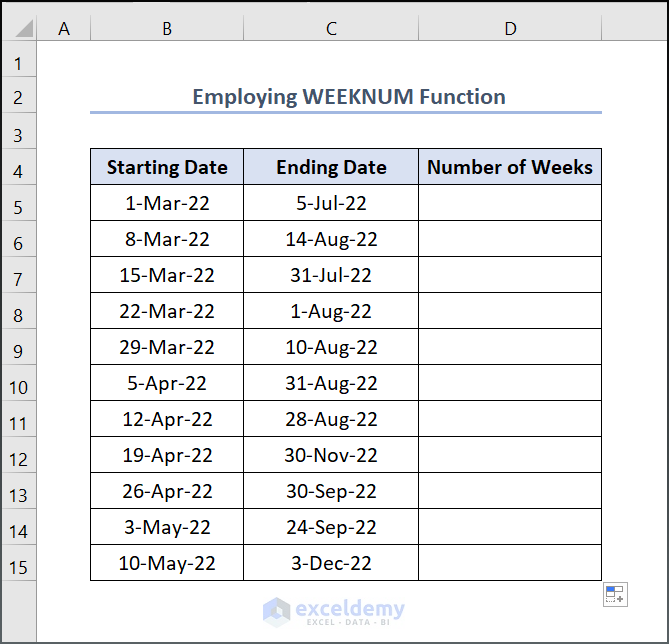Select cell containing 1-Mar-22
The height and width of the screenshot is (644, 669).
coord(167,203)
